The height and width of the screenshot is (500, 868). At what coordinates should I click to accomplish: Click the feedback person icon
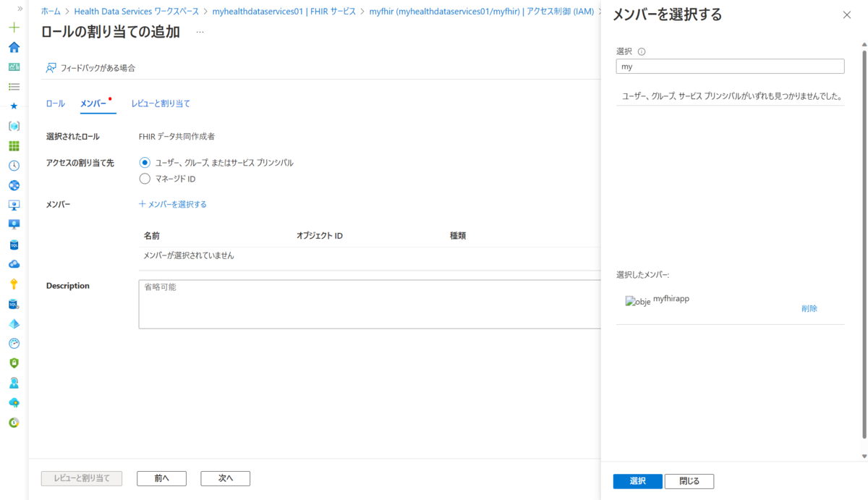(x=51, y=68)
